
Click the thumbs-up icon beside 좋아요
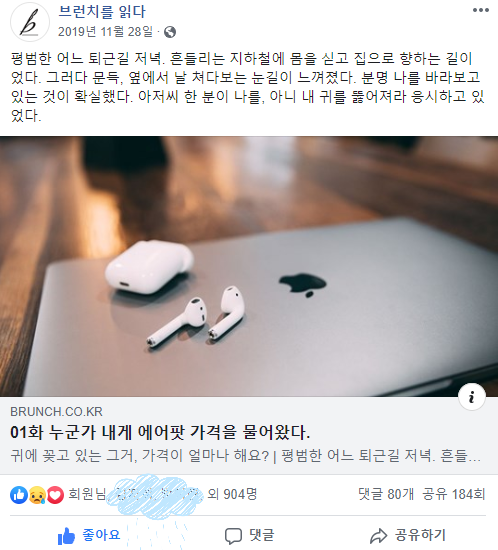pyautogui.click(x=66, y=536)
